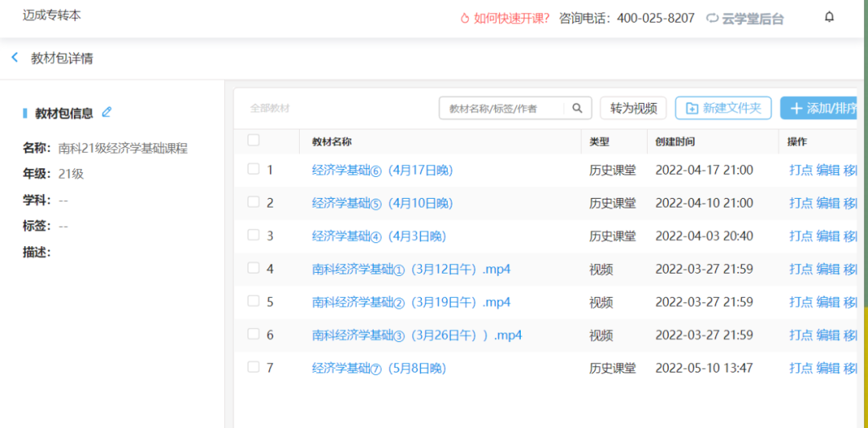Check the box for row 5 南科经济学基础②
Viewport: 868px width, 428px height.
click(x=253, y=302)
